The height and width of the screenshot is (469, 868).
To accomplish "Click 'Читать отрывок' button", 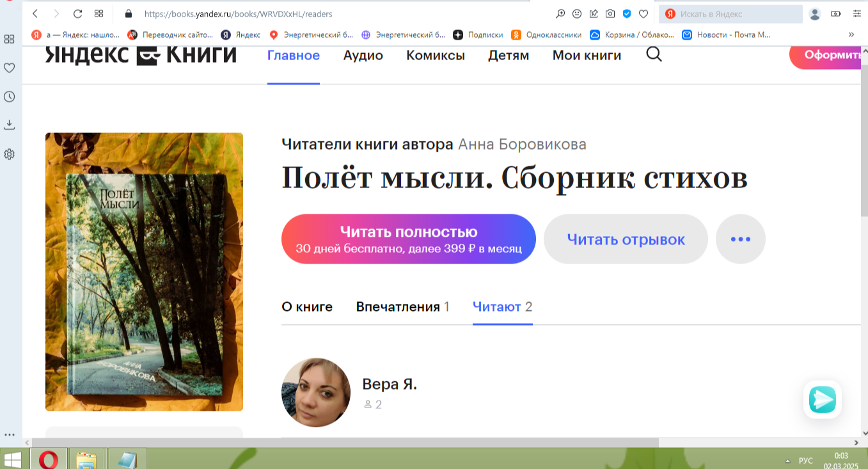I will tap(626, 239).
